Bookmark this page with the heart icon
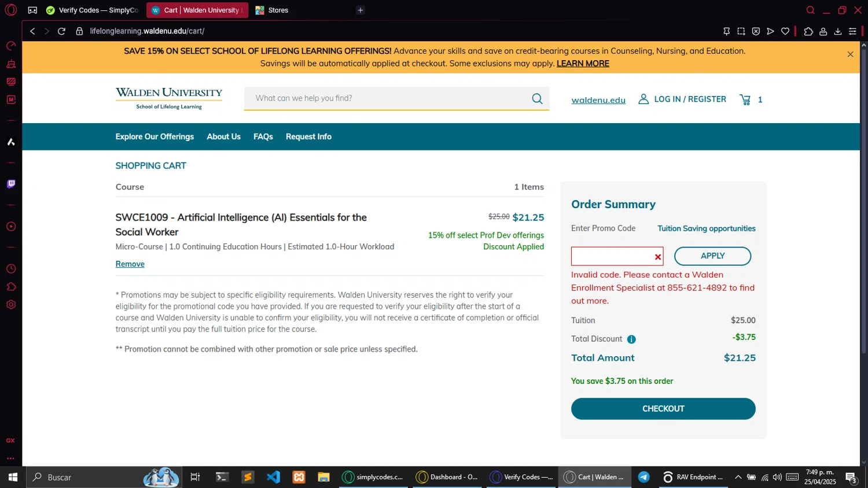The image size is (868, 488). click(x=785, y=31)
